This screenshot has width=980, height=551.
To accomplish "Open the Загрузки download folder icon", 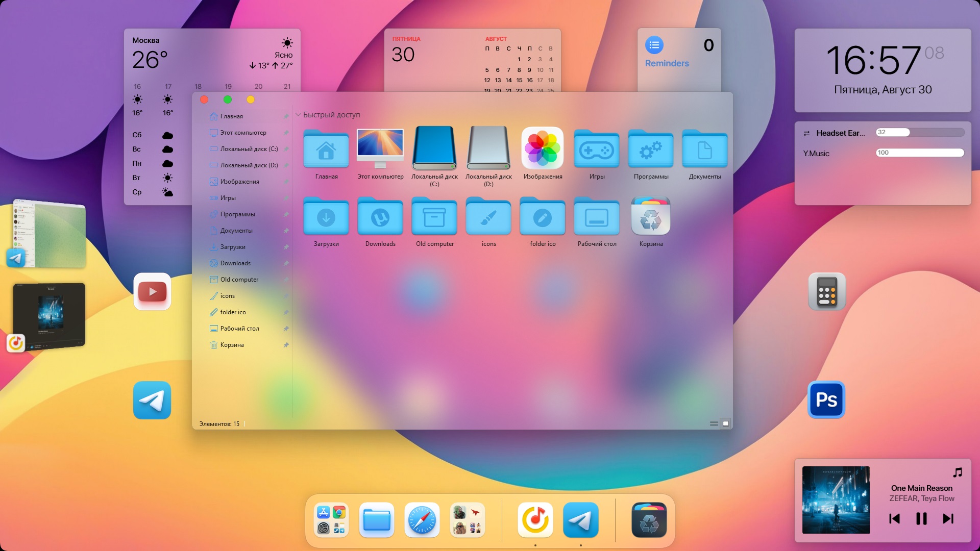I will (326, 216).
